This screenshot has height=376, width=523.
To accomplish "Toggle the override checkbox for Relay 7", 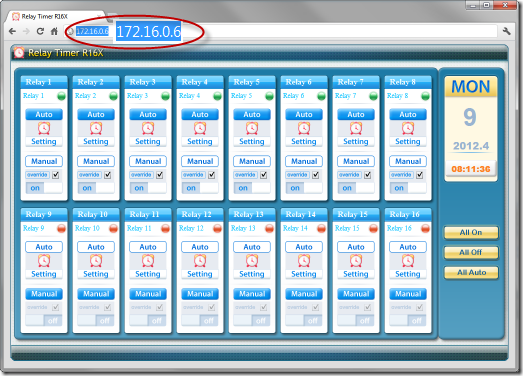I will tap(368, 175).
